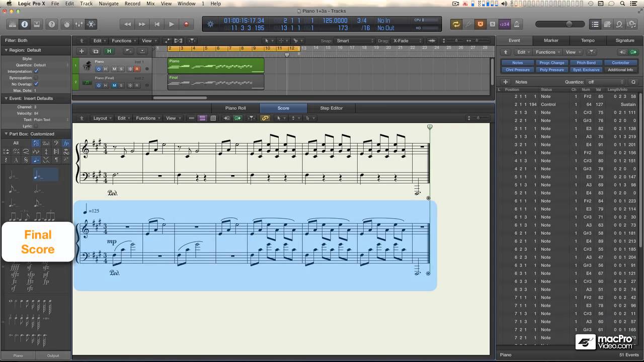The image size is (644, 362).
Task: Click the Rewind transport button
Action: click(128, 24)
